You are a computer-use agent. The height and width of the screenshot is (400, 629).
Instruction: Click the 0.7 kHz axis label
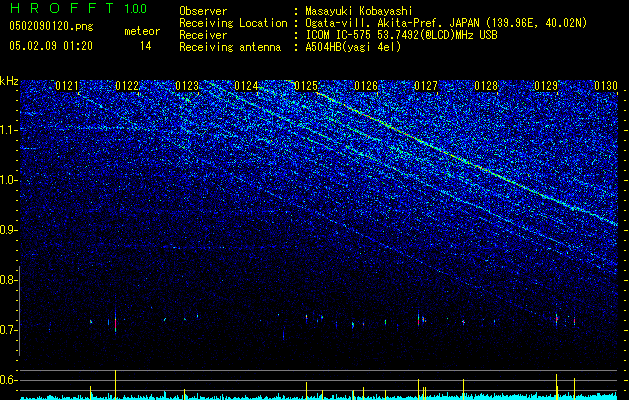pos(8,330)
